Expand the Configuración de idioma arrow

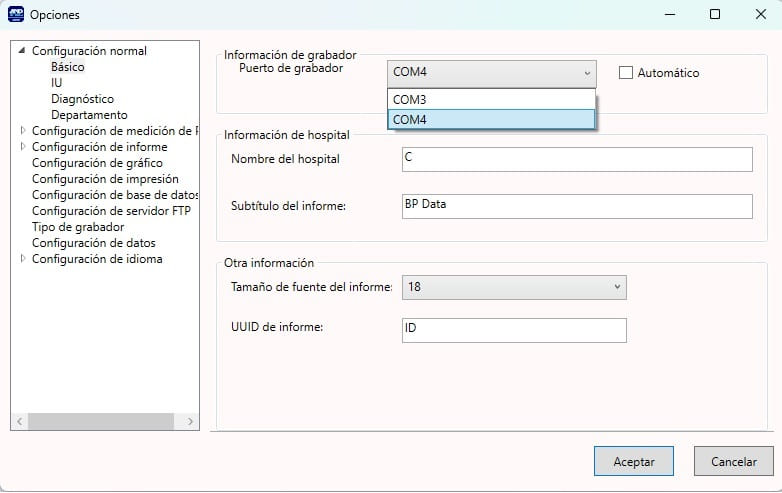click(23, 259)
